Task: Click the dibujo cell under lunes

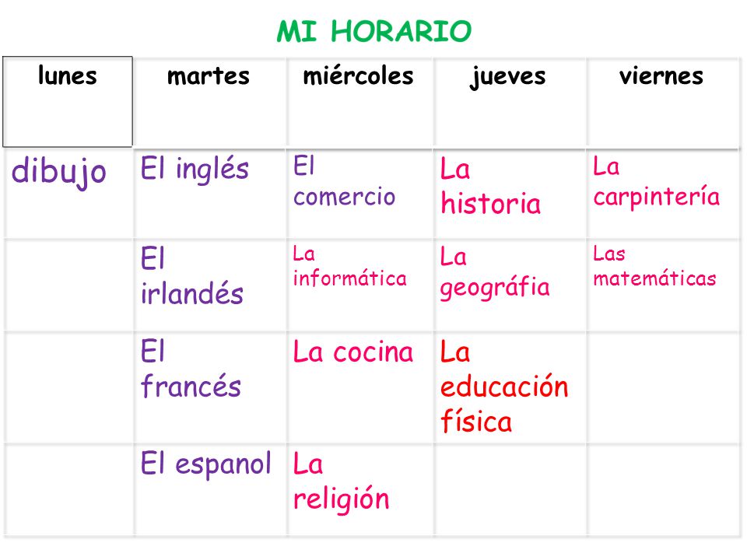Action: pyautogui.click(x=69, y=194)
